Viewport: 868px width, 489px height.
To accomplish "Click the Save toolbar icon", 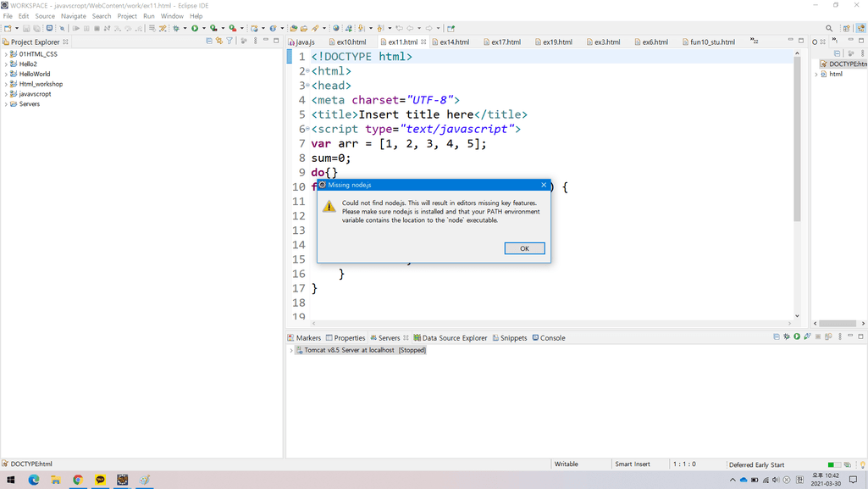I will (x=26, y=28).
